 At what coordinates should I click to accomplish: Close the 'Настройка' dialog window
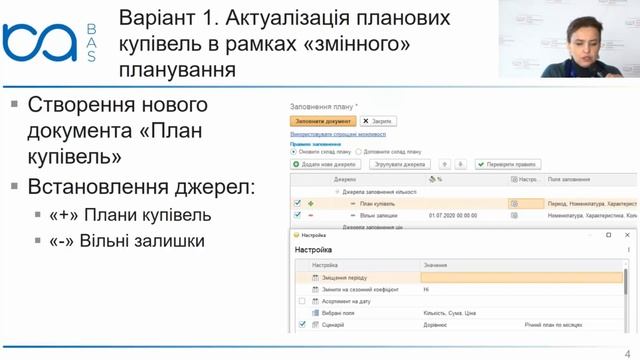tap(627, 235)
